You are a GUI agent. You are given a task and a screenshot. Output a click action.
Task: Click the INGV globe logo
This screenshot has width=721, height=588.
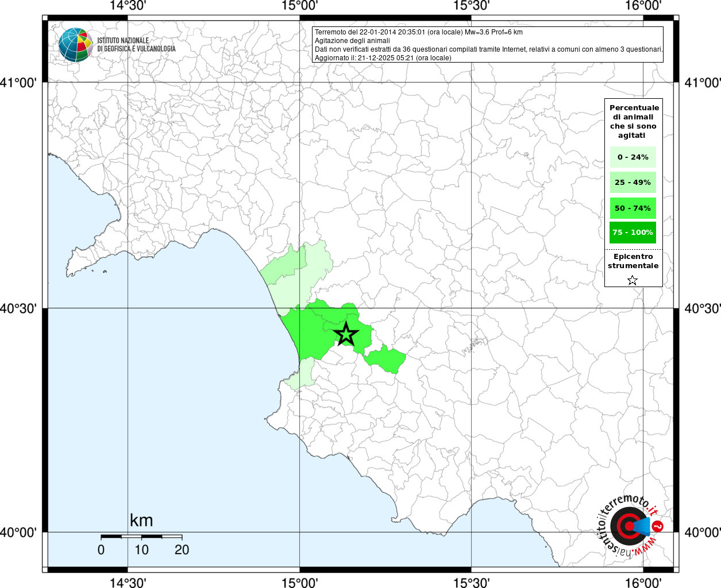[x=75, y=45]
